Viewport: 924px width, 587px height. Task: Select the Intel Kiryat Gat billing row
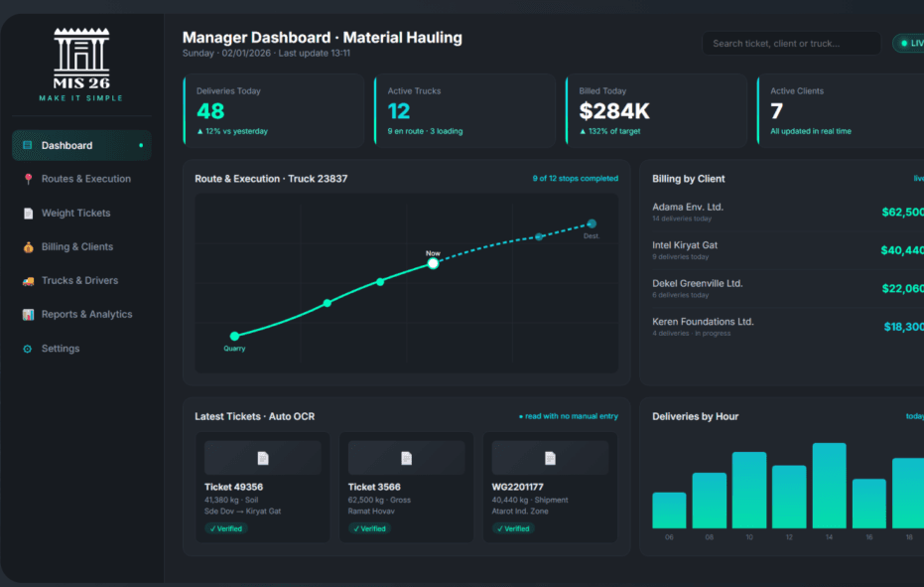[x=788, y=250]
